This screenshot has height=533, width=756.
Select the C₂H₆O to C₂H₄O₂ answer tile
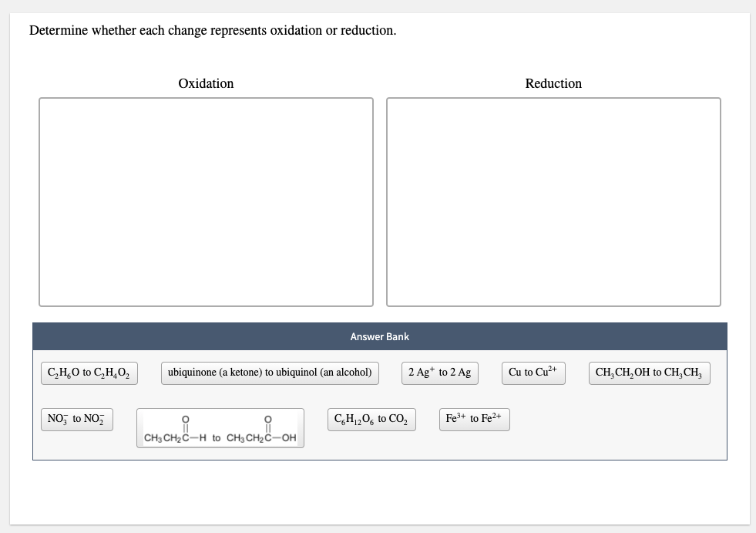pyautogui.click(x=89, y=373)
